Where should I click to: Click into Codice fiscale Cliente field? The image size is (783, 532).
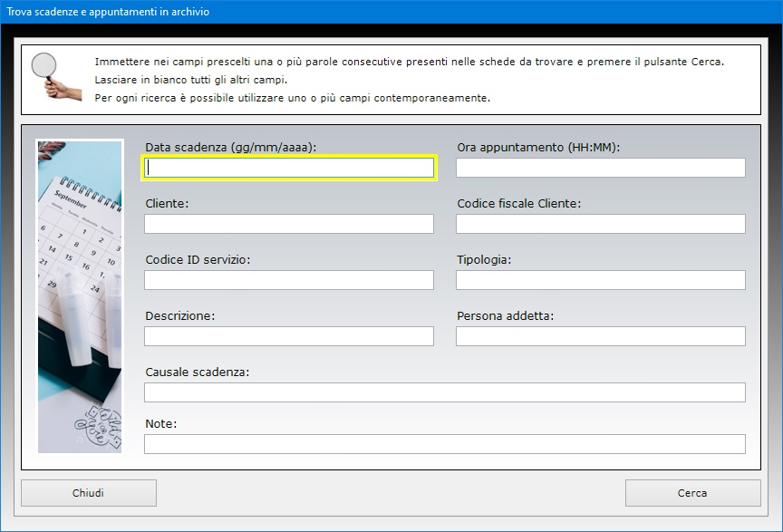pos(600,224)
